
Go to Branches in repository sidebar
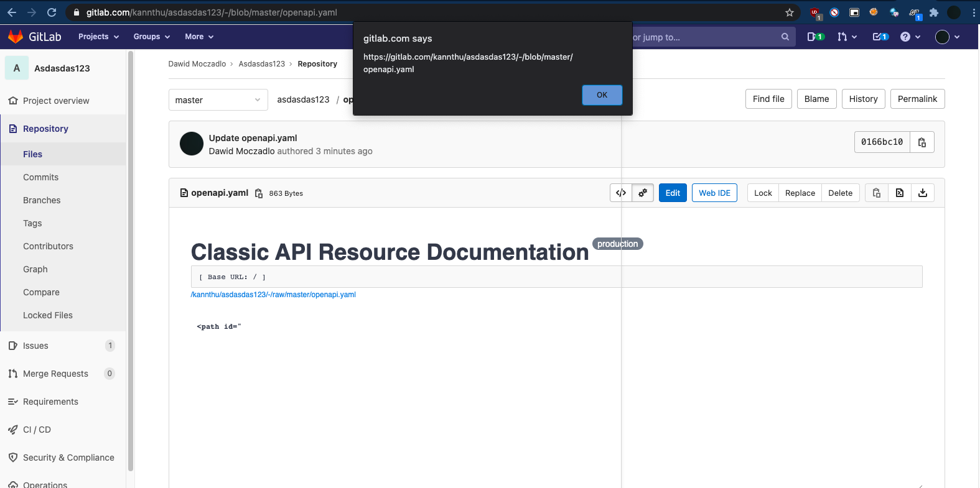point(42,200)
